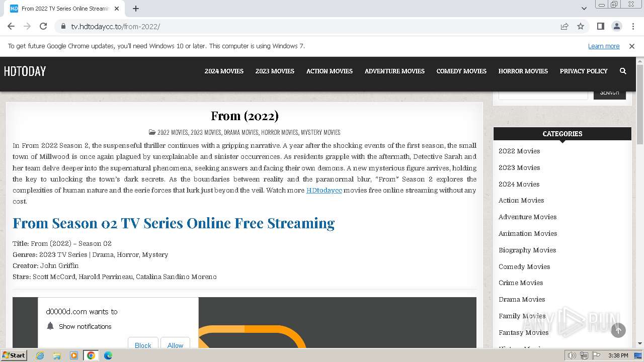
Task: Open 2023 MOVIES post category tag
Action: point(206,132)
